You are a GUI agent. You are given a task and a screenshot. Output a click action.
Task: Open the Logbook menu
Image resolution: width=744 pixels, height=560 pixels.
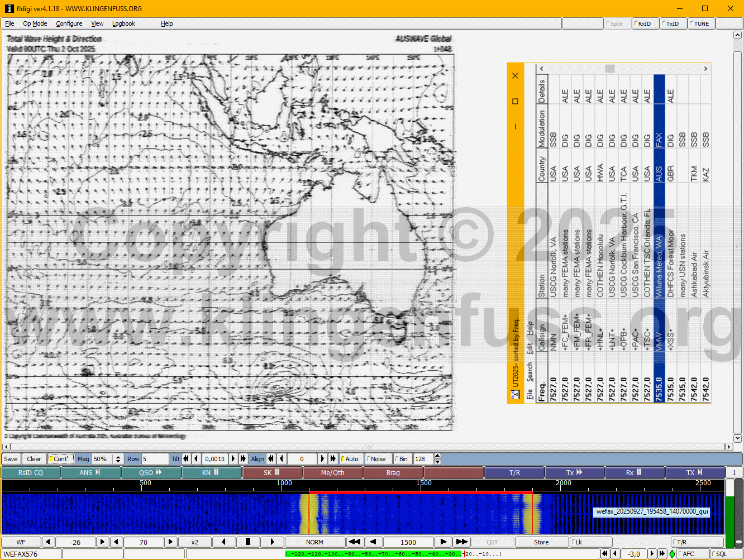[123, 24]
